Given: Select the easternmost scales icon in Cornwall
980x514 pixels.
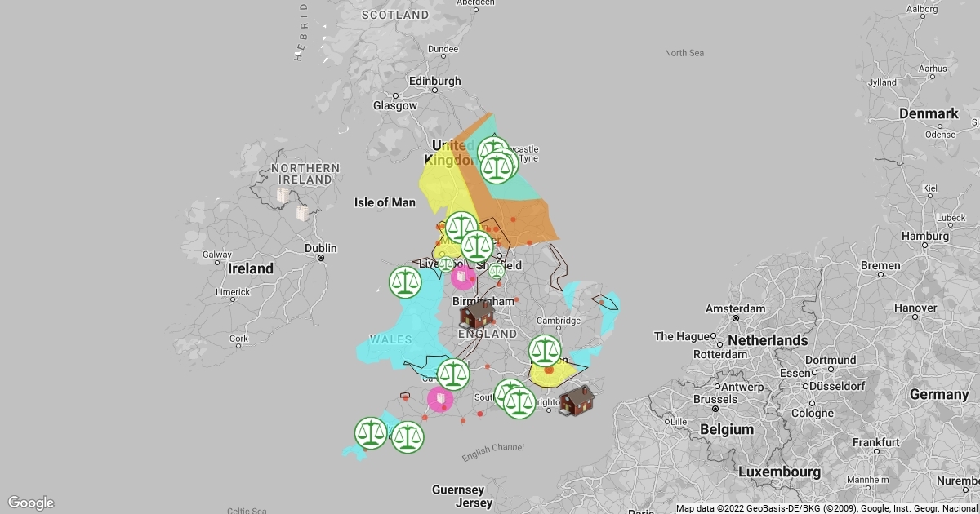Looking at the screenshot, I should coord(408,437).
